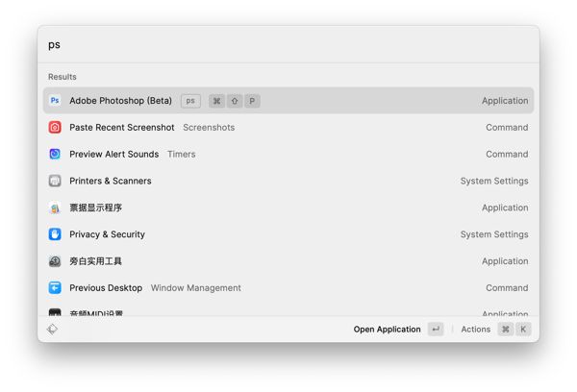Click the ps alias tag on Photoshop row

(190, 101)
